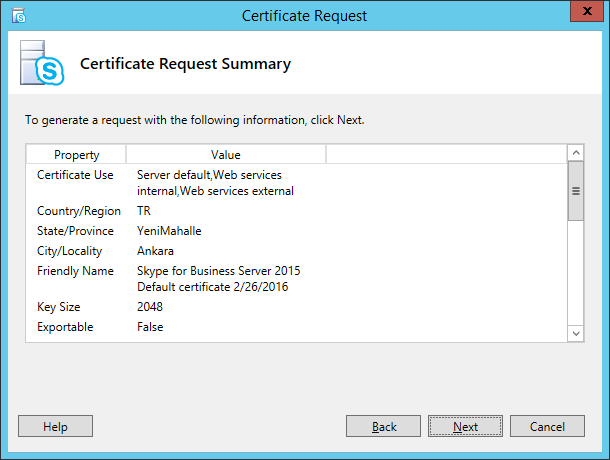The width and height of the screenshot is (610, 460).
Task: Click the value Ankara
Action: point(155,251)
